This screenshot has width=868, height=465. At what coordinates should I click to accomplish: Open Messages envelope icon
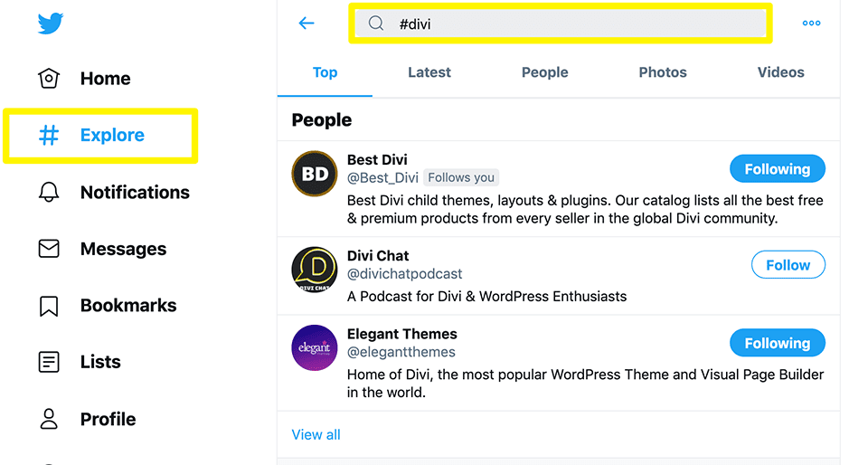point(49,249)
